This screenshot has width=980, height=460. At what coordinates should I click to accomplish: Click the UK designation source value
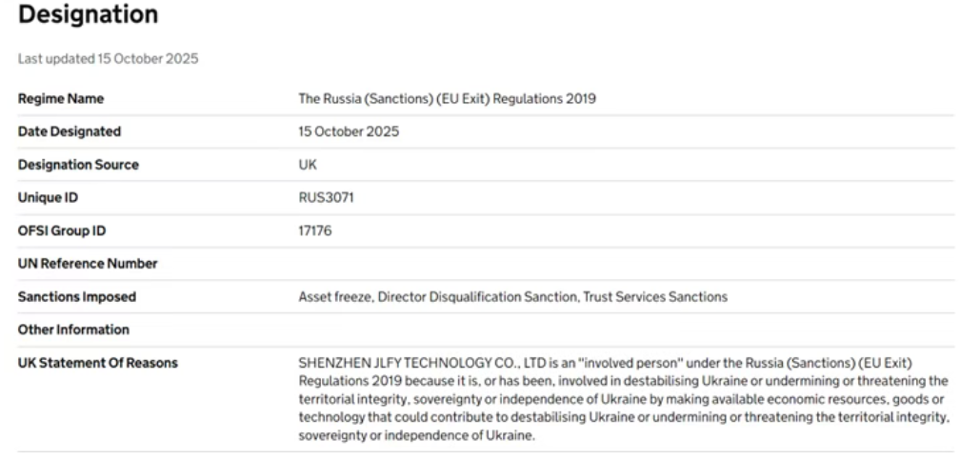(x=307, y=165)
